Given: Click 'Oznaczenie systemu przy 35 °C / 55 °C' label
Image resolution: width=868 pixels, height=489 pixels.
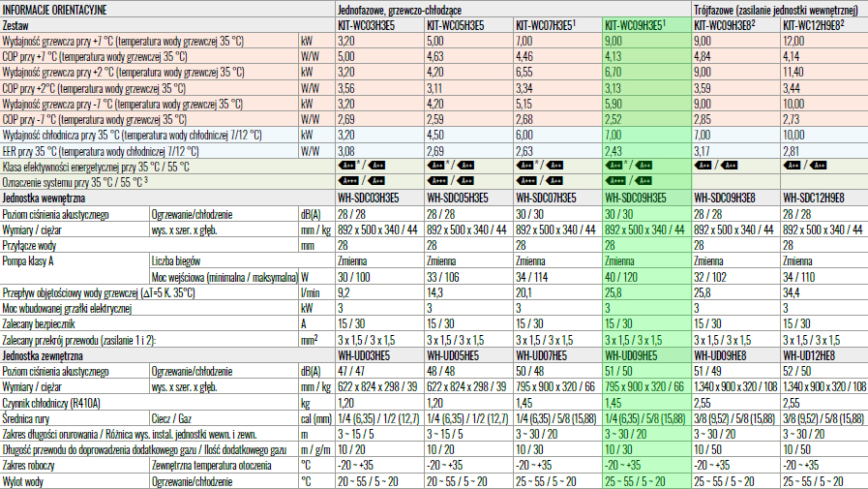Looking at the screenshot, I should pos(75,182).
